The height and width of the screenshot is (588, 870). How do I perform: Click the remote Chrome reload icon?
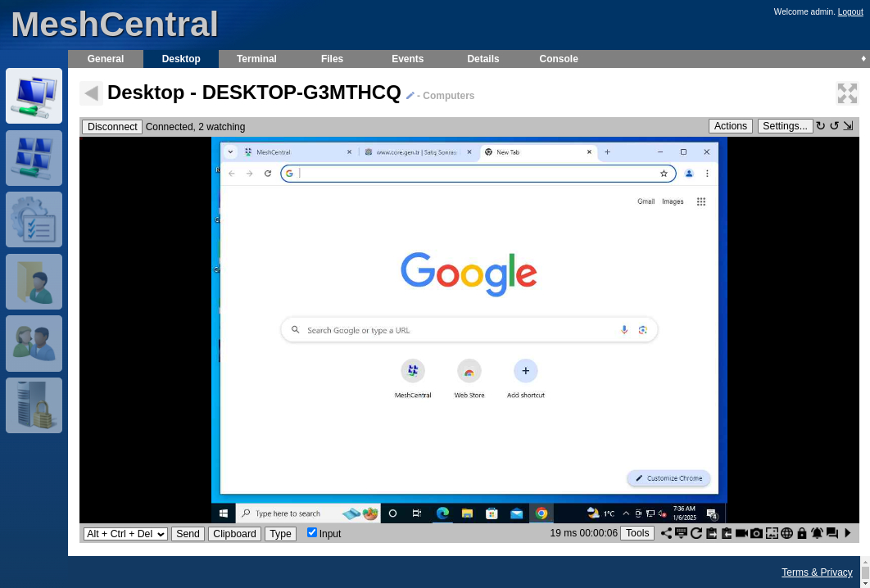click(x=267, y=174)
